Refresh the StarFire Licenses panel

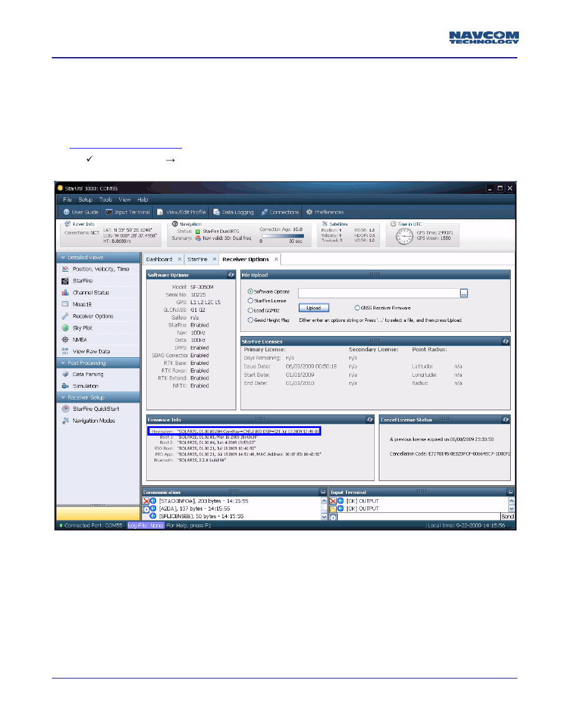505,341
